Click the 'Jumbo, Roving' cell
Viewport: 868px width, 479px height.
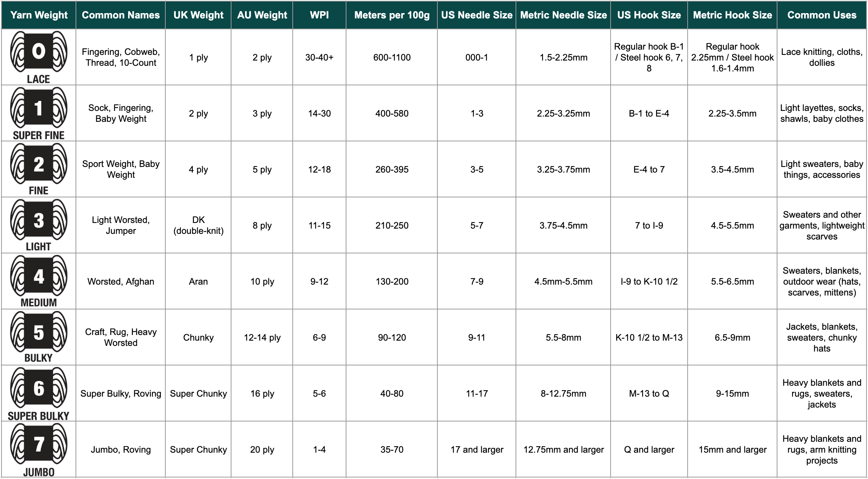tap(121, 449)
